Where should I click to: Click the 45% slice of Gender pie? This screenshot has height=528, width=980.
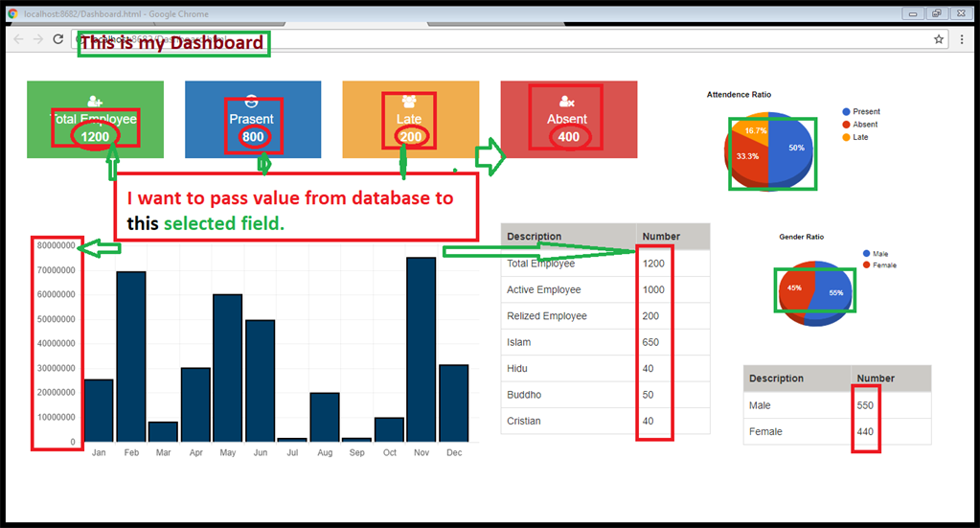pos(795,288)
